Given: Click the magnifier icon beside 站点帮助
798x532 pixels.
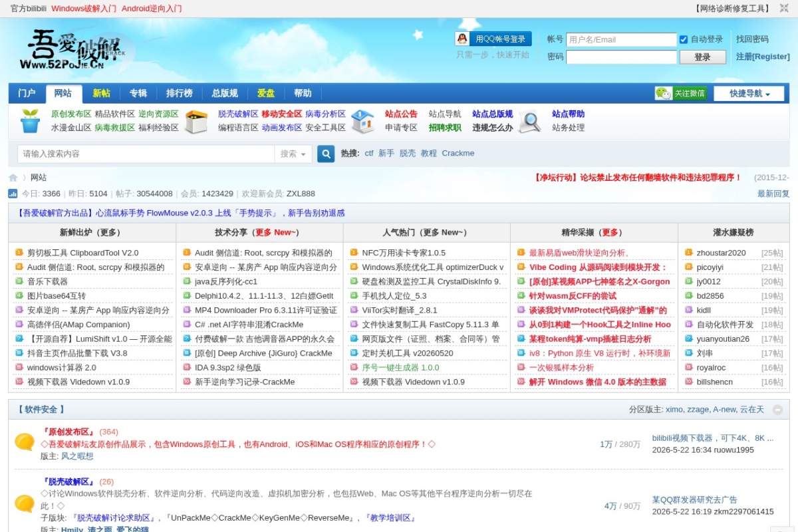Looking at the screenshot, I should click(529, 121).
